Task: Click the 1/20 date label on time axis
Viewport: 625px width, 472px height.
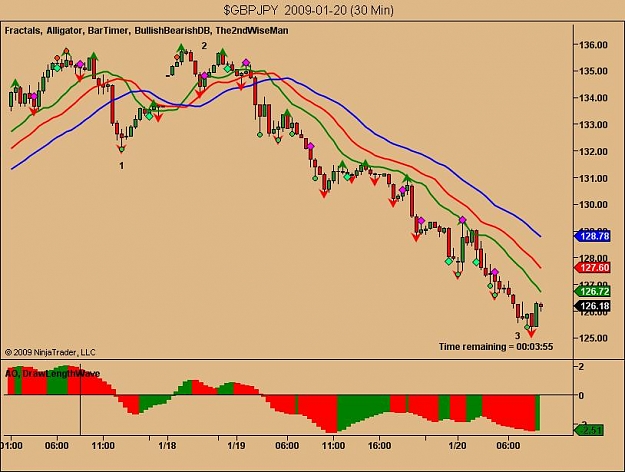Action: click(x=457, y=445)
